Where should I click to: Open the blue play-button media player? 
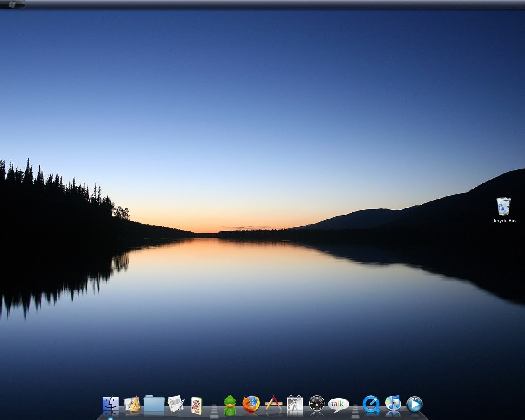[415, 404]
